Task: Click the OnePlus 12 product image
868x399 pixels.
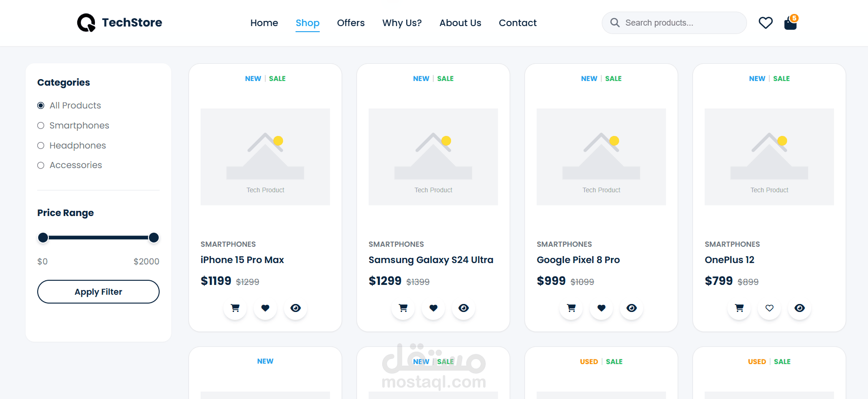Action: click(769, 157)
